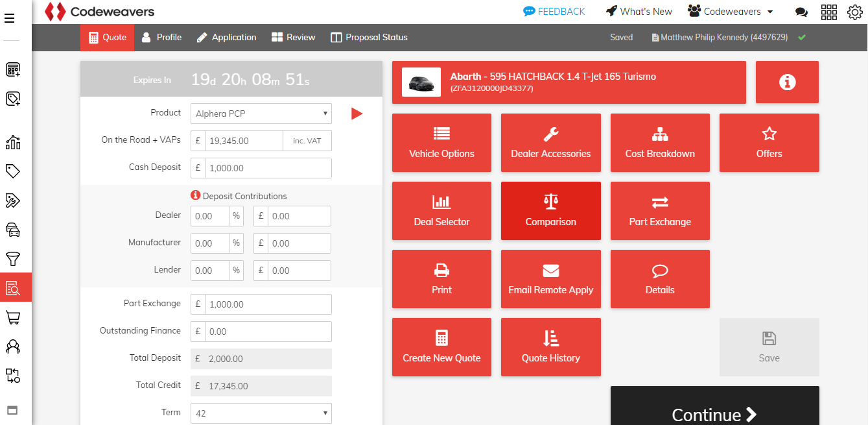Focus the Part Exchange amount input
Viewport: 868px width, 425px height.
point(268,304)
